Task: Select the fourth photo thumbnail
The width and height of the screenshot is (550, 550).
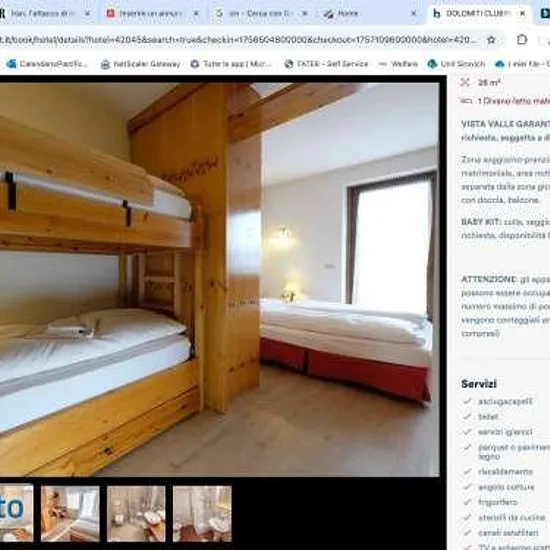Action: [202, 514]
